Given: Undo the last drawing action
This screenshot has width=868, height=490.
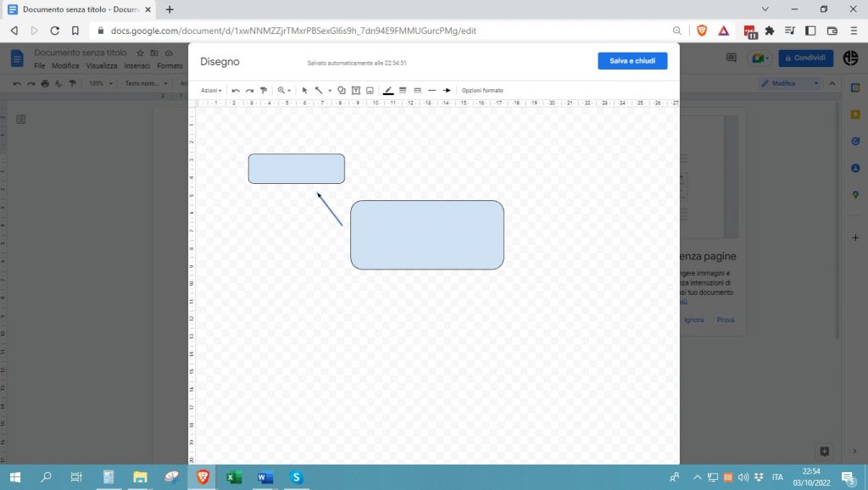Looking at the screenshot, I should click(235, 90).
